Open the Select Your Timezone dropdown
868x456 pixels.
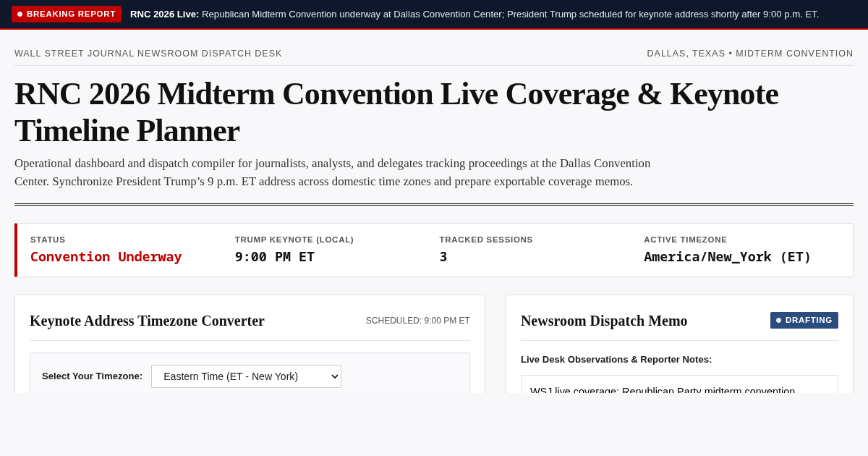click(246, 376)
